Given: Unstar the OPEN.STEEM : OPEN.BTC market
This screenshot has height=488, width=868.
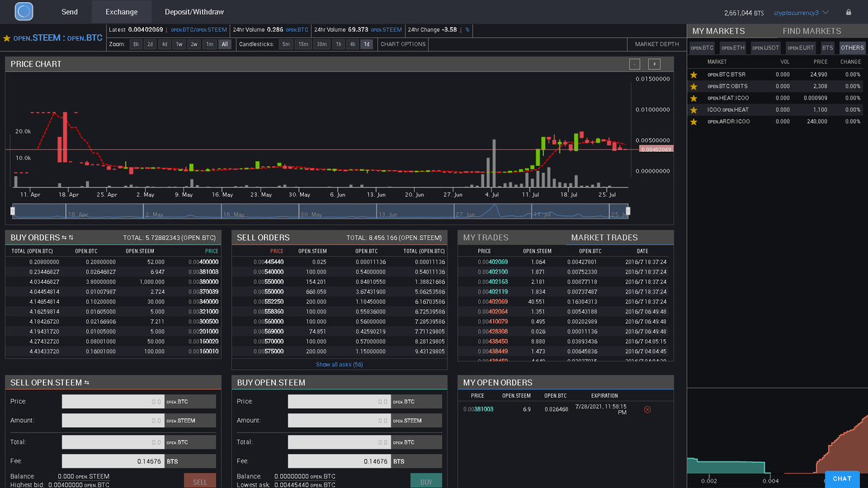Looking at the screenshot, I should click(7, 39).
